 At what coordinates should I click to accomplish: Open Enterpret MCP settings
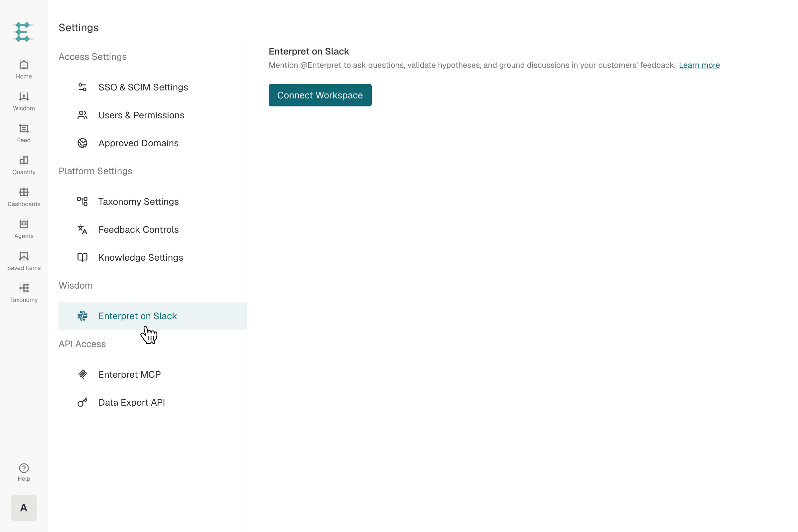click(153, 374)
